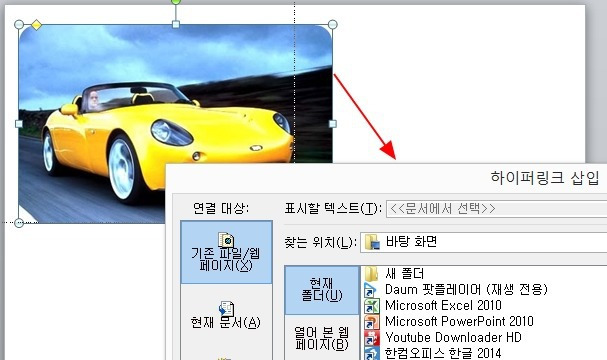Click the 현재 문서 document icon
The height and width of the screenshot is (360, 607).
click(x=226, y=309)
